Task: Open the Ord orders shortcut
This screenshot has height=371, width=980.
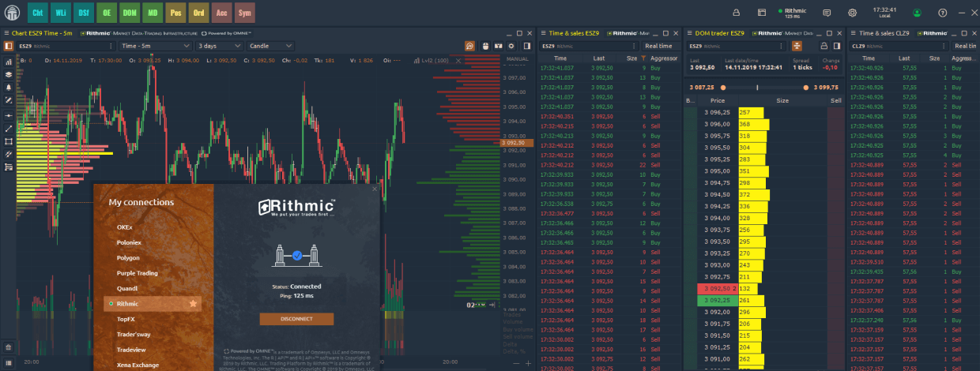Action: pyautogui.click(x=199, y=13)
